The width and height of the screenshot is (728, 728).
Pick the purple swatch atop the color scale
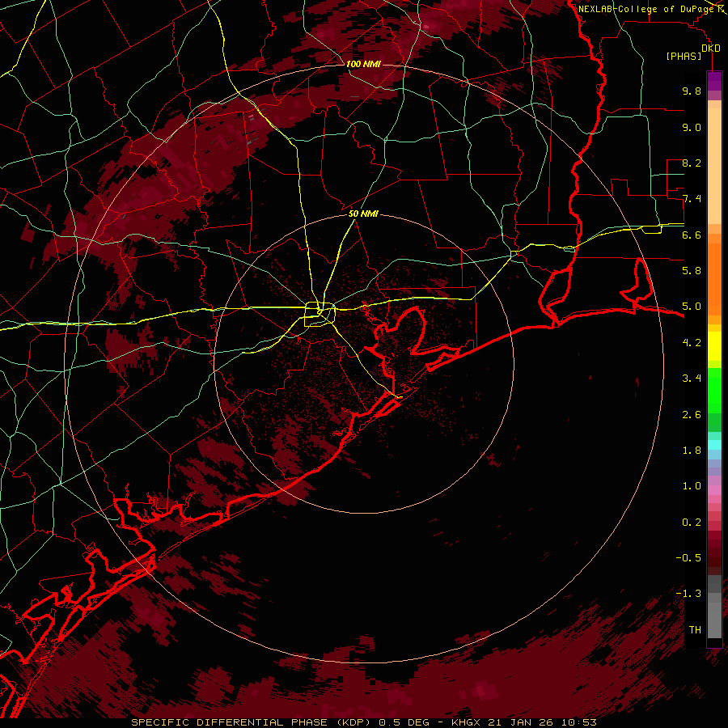(x=714, y=81)
